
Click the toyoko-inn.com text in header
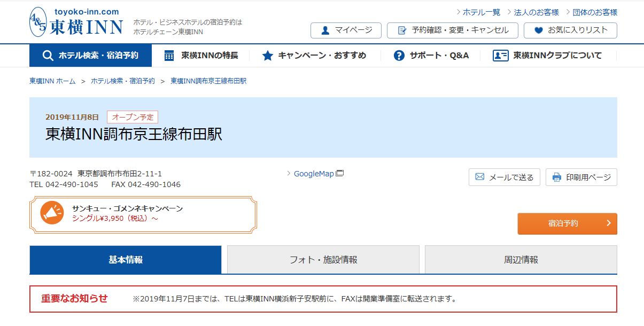[x=87, y=12]
